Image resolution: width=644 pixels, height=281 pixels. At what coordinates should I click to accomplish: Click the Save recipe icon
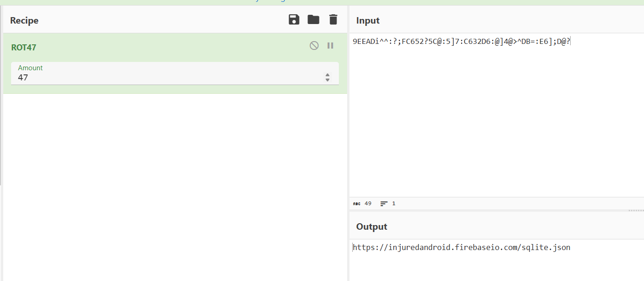point(294,19)
